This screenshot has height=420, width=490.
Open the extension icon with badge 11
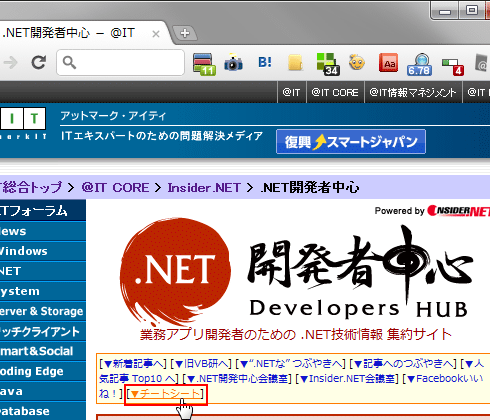204,63
